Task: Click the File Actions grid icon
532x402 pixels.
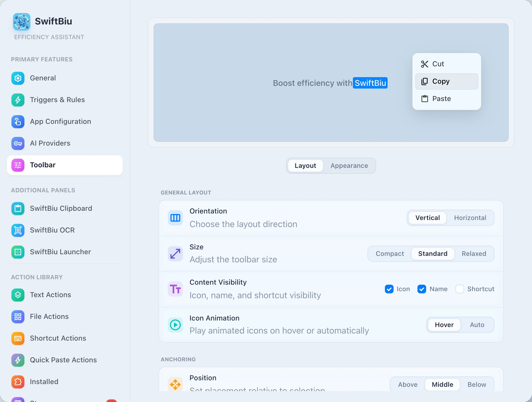Action: coord(18,317)
